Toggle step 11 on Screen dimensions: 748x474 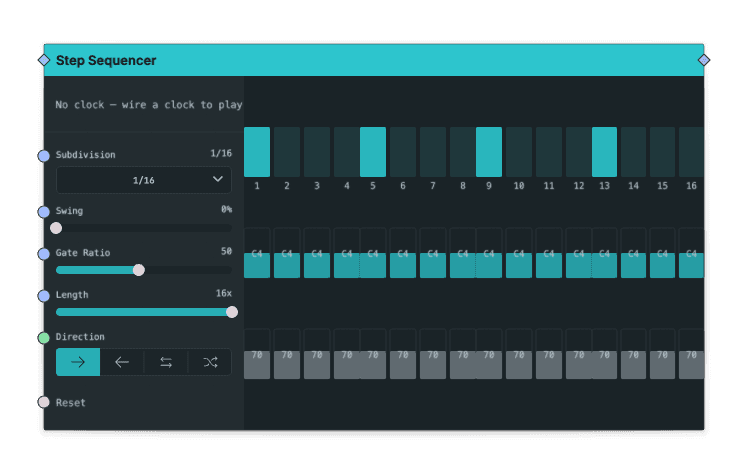[549, 152]
